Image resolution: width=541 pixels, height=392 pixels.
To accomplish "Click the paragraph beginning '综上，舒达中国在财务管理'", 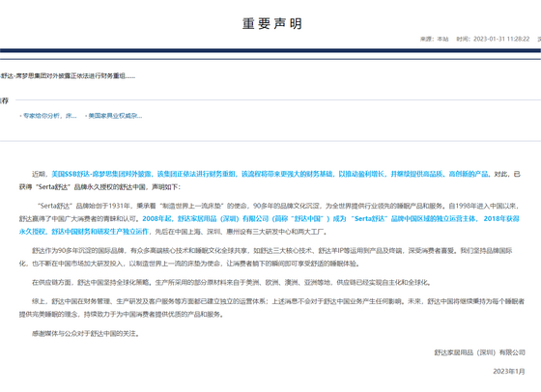I will click(x=271, y=308).
